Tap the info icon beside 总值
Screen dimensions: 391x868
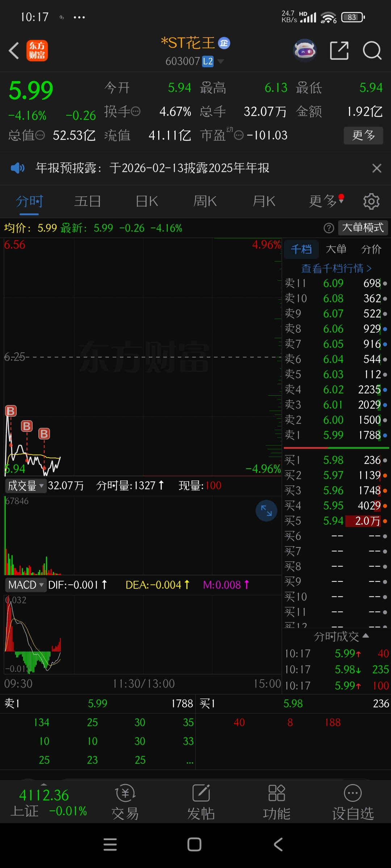[40, 135]
